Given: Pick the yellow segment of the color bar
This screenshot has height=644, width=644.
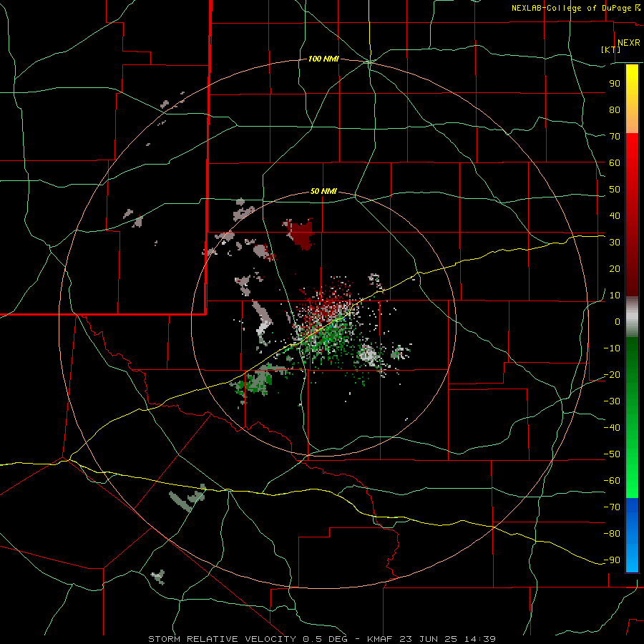Looking at the screenshot, I should (632, 82).
